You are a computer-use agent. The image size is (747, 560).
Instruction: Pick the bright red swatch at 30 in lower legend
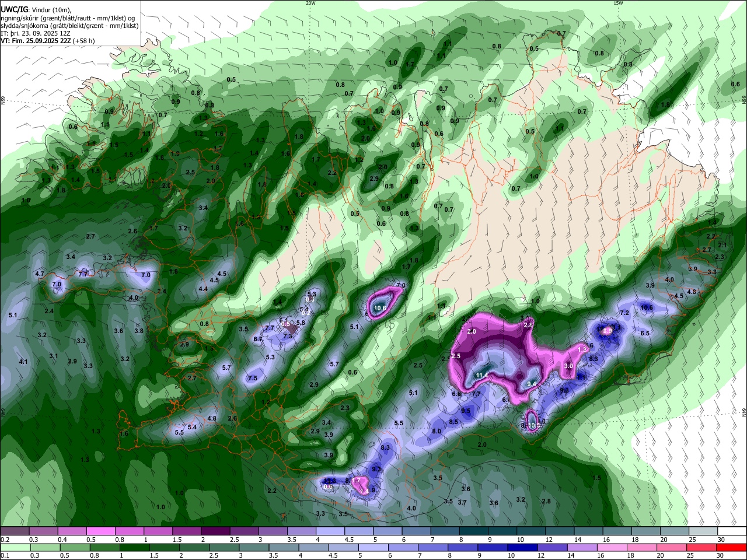732,547
